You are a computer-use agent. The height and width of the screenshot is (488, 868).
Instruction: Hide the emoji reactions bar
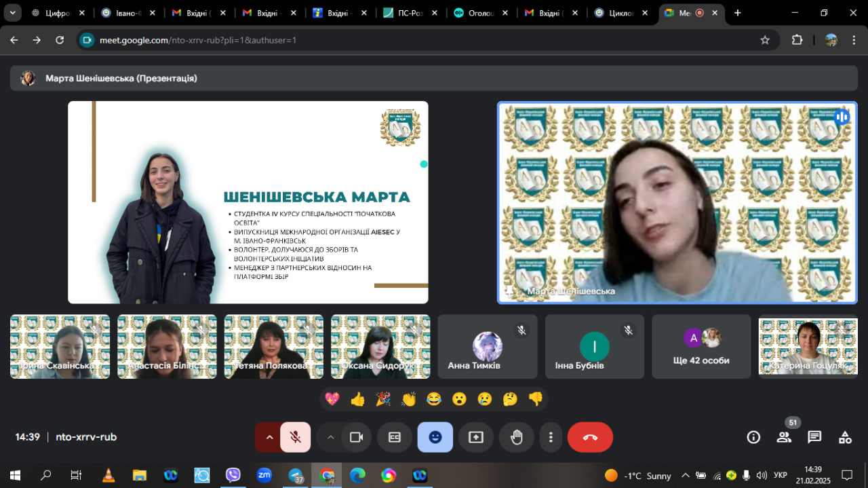click(x=435, y=437)
